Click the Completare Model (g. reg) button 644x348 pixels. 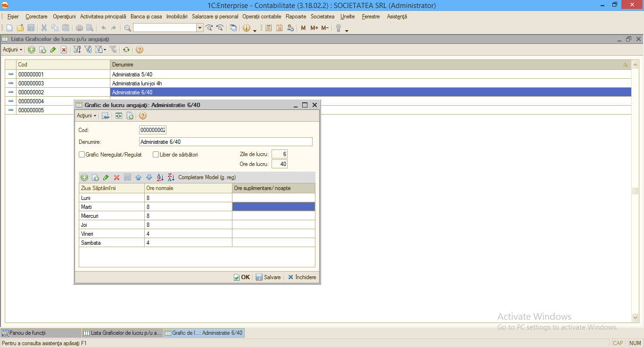(x=207, y=177)
